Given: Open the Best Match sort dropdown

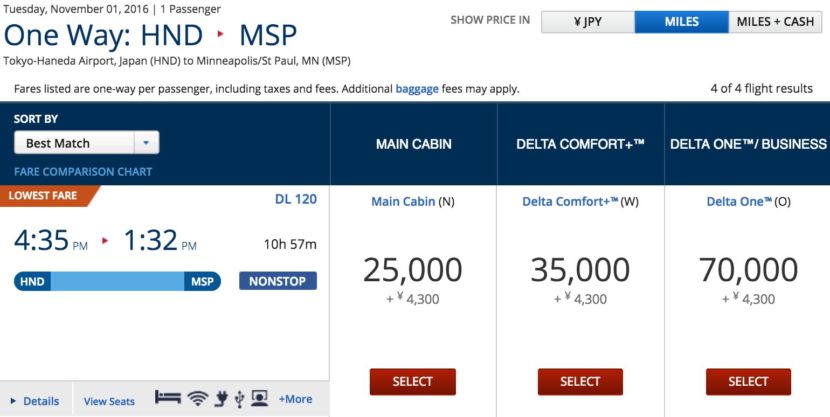Looking at the screenshot, I should coord(87,143).
